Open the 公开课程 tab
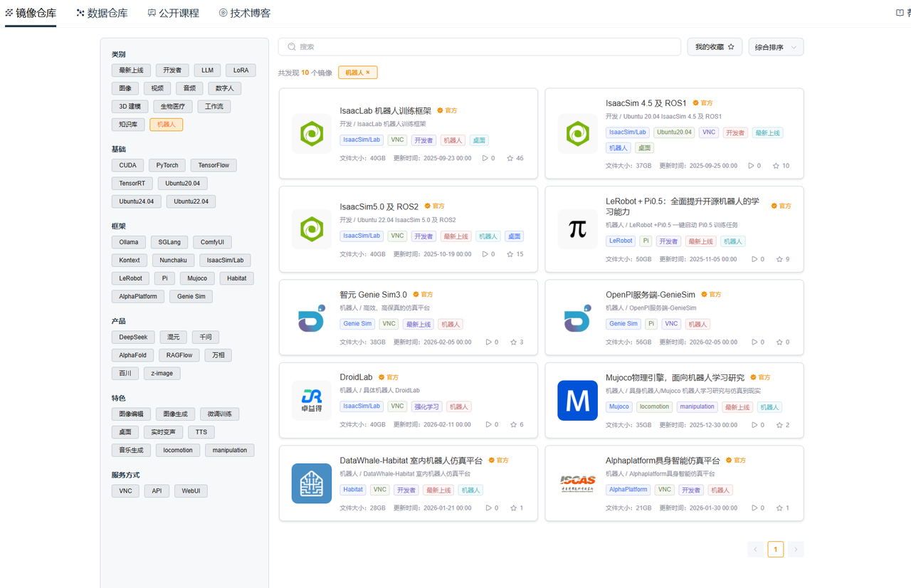The width and height of the screenshot is (911, 588). [x=174, y=13]
